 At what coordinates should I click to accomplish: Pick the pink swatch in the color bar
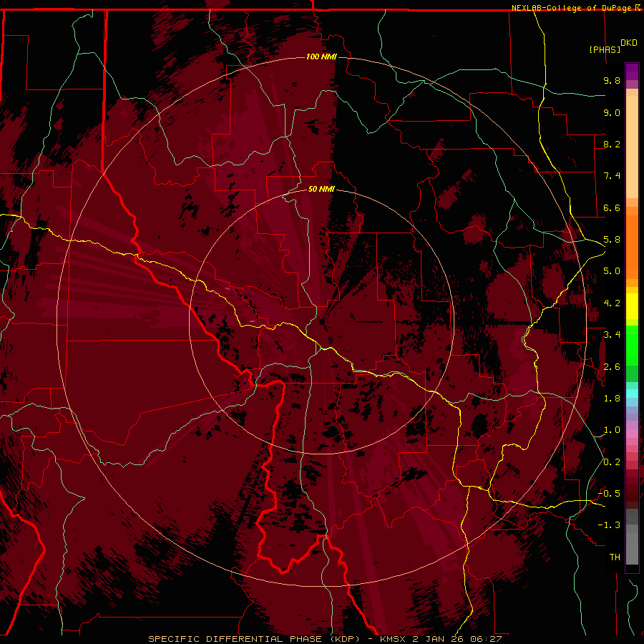[632, 433]
